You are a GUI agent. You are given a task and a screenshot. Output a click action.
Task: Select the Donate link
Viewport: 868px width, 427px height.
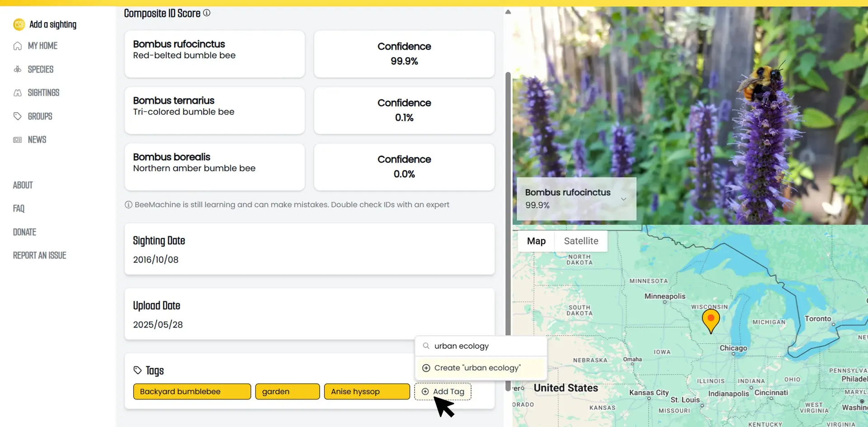coord(24,232)
